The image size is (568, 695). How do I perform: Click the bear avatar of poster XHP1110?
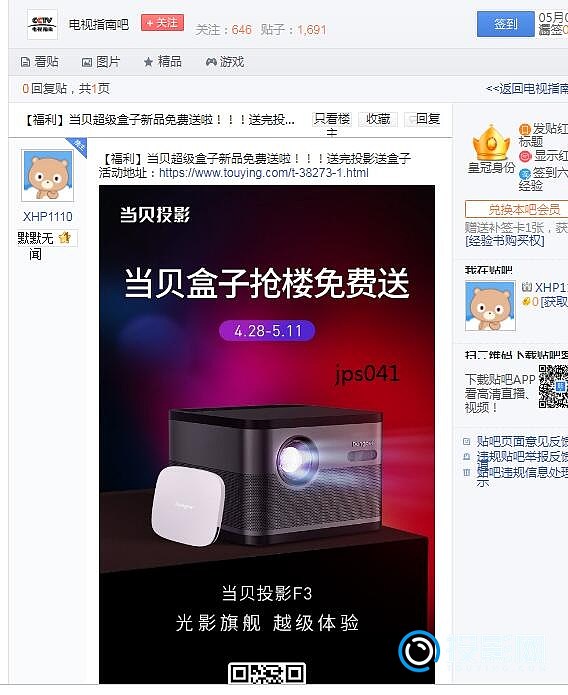pos(48,176)
